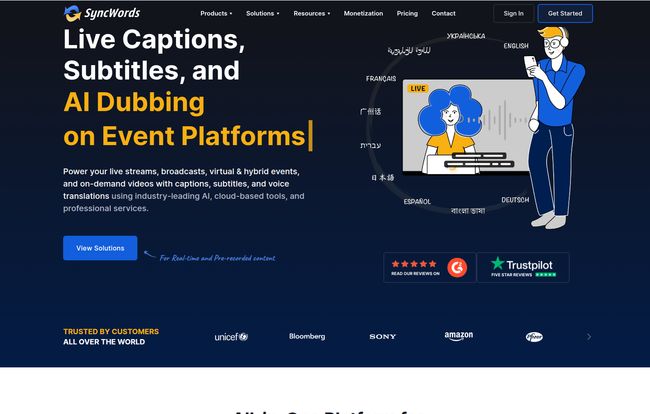Click the Bloomberg customer logo
The width and height of the screenshot is (650, 414).
tap(307, 337)
